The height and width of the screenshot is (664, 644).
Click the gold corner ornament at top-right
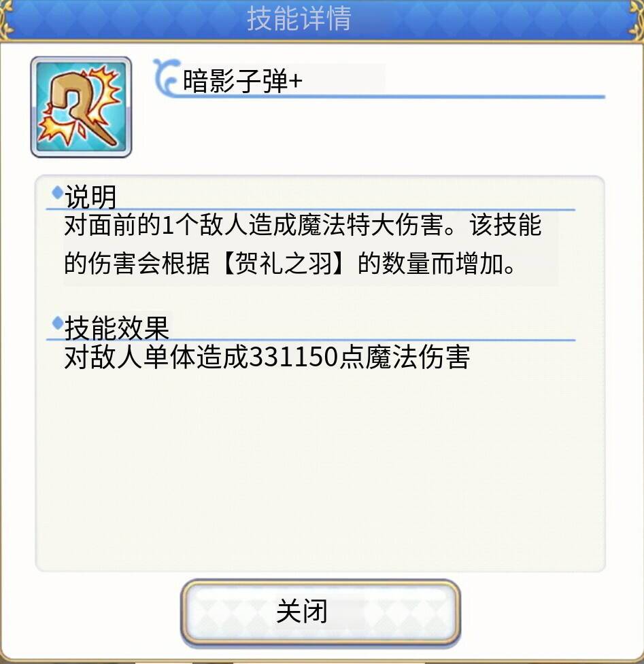(637, 19)
